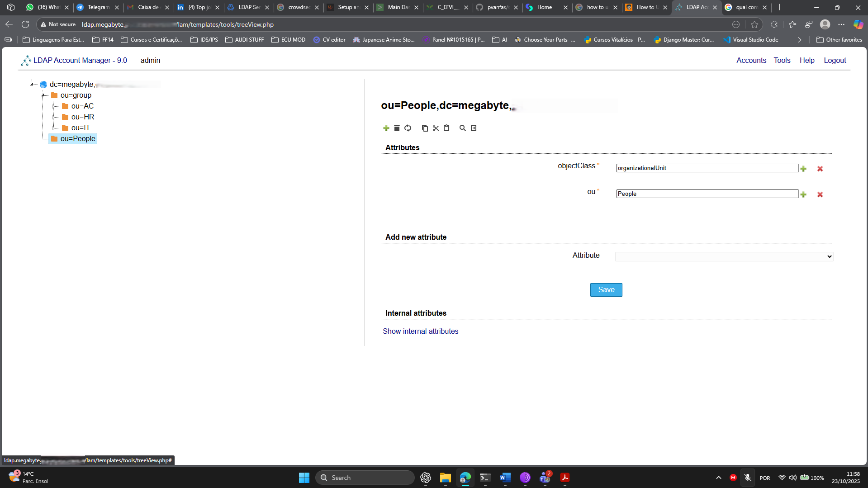Save the attribute changes

point(606,289)
